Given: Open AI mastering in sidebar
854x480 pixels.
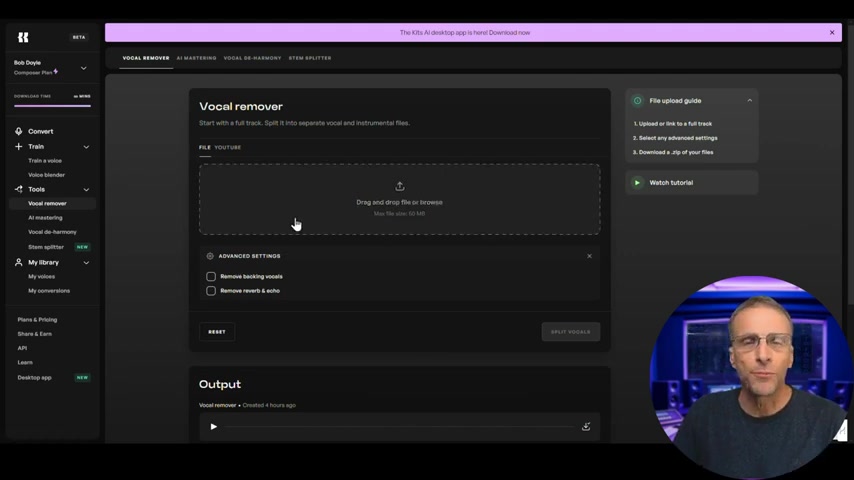Looking at the screenshot, I should click(45, 217).
